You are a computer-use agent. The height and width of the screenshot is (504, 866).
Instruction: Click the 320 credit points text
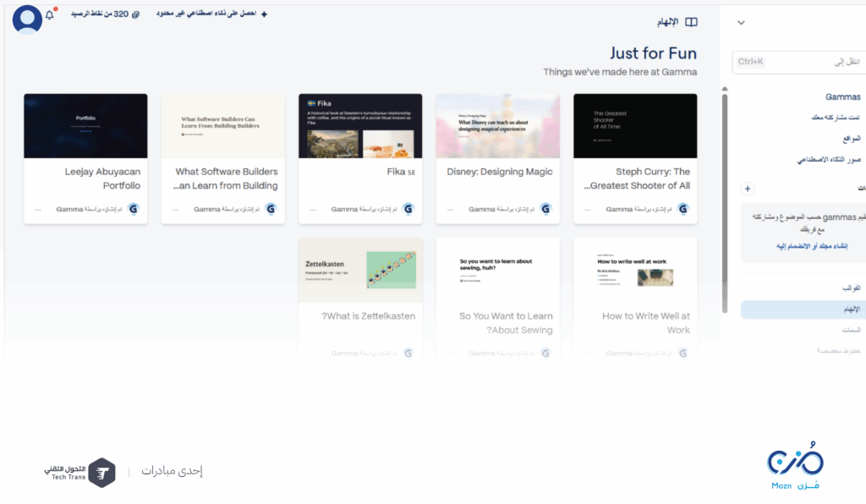click(100, 14)
